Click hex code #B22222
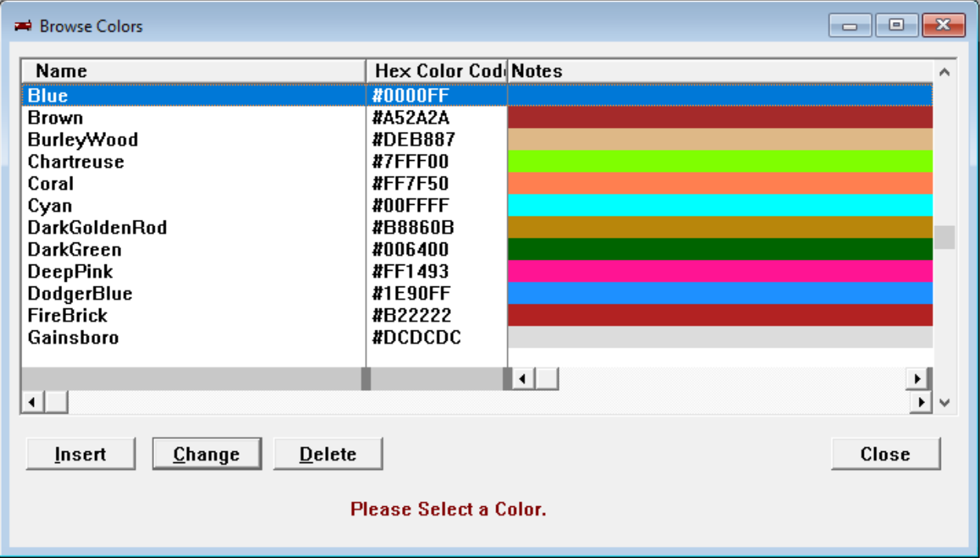Viewport: 980px width, 558px height. 411,315
